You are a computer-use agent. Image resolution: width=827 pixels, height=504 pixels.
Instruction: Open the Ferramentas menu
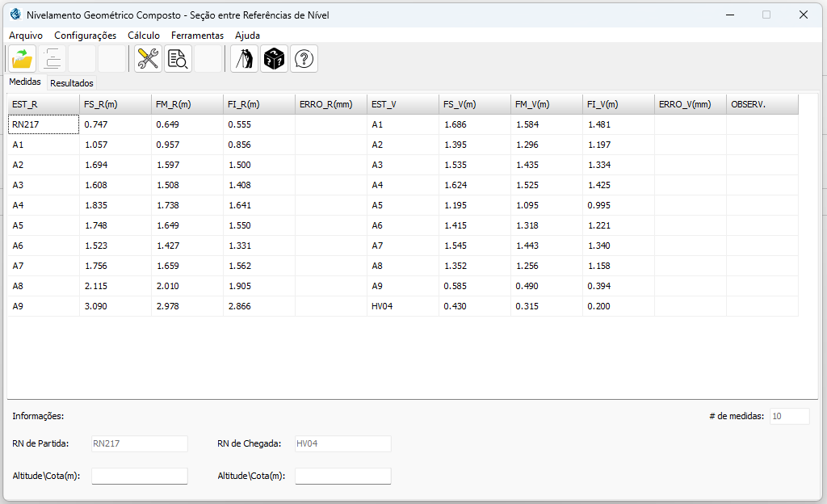(x=197, y=36)
